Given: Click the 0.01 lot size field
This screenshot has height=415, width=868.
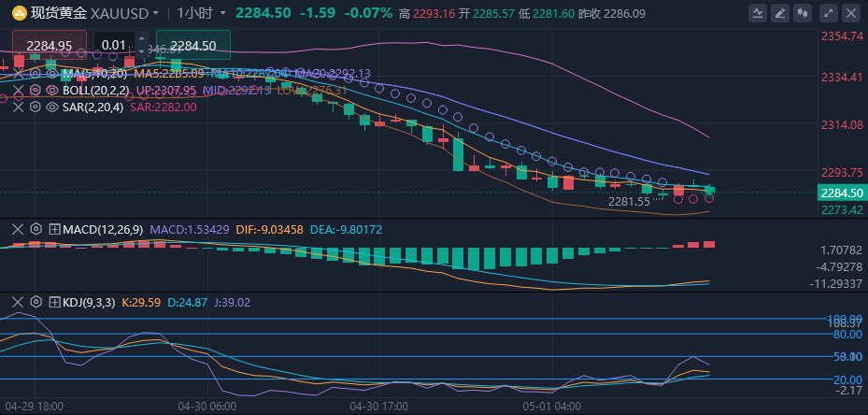Looking at the screenshot, I should coord(115,46).
